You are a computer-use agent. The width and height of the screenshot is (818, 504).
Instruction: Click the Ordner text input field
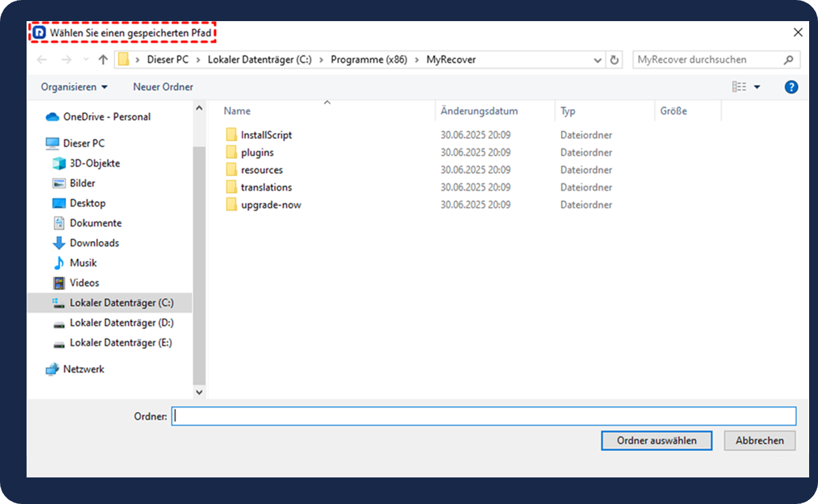coord(483,416)
